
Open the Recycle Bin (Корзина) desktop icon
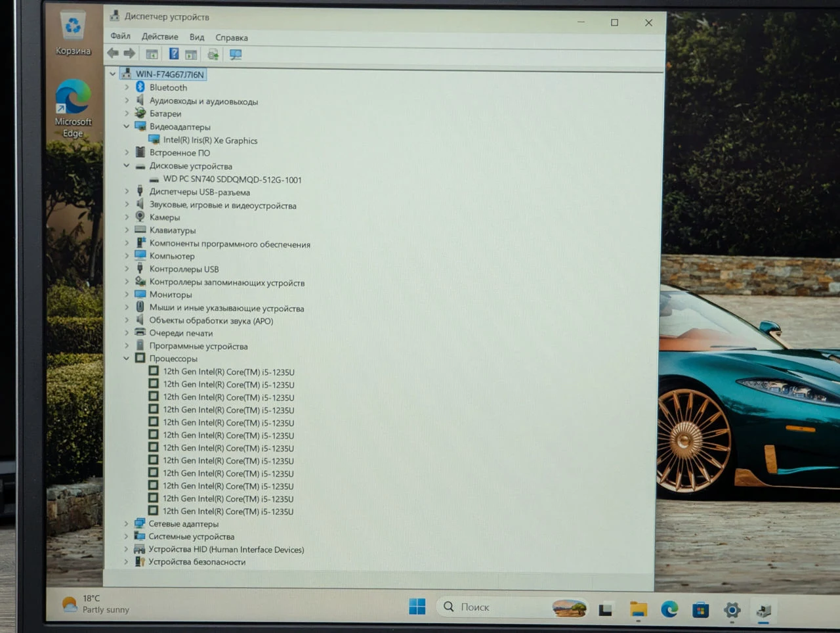(73, 34)
